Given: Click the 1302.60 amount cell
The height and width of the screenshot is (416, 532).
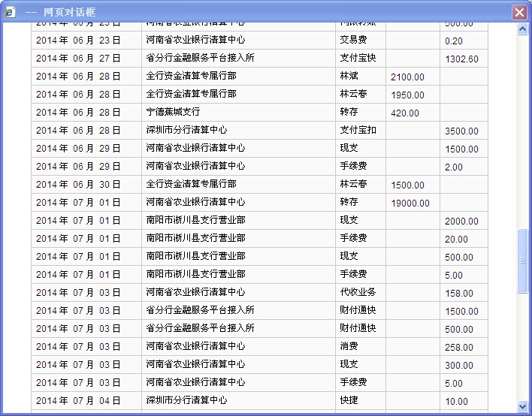Looking at the screenshot, I should [x=461, y=59].
